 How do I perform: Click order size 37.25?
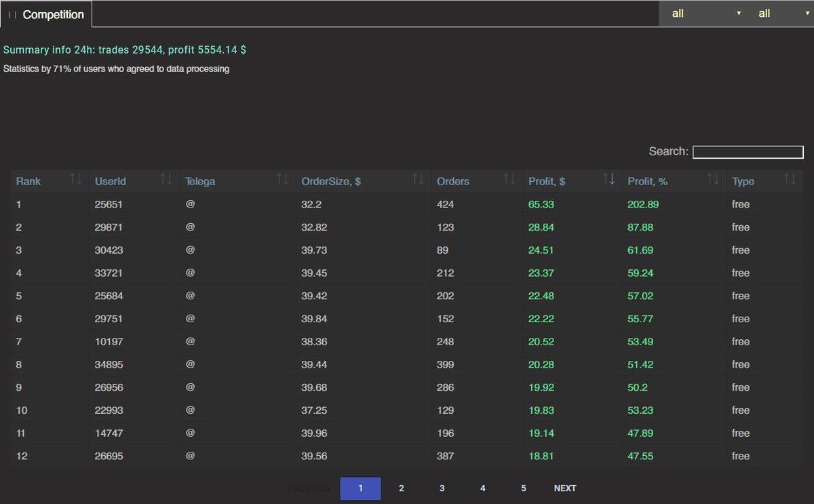coord(314,410)
